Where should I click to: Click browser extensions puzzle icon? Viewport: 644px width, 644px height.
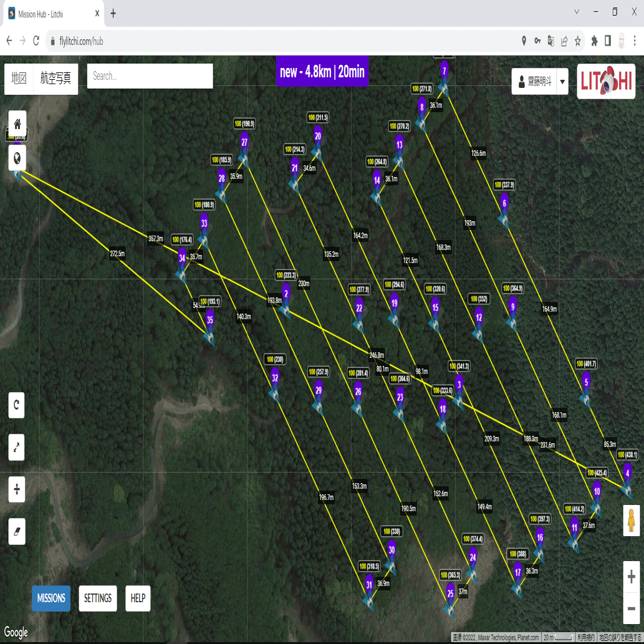click(x=594, y=41)
